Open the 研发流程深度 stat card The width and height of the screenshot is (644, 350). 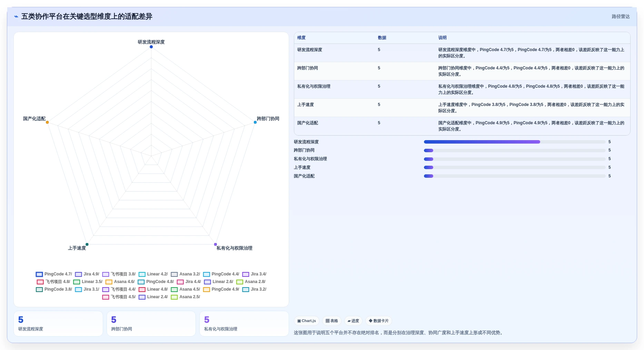58,324
